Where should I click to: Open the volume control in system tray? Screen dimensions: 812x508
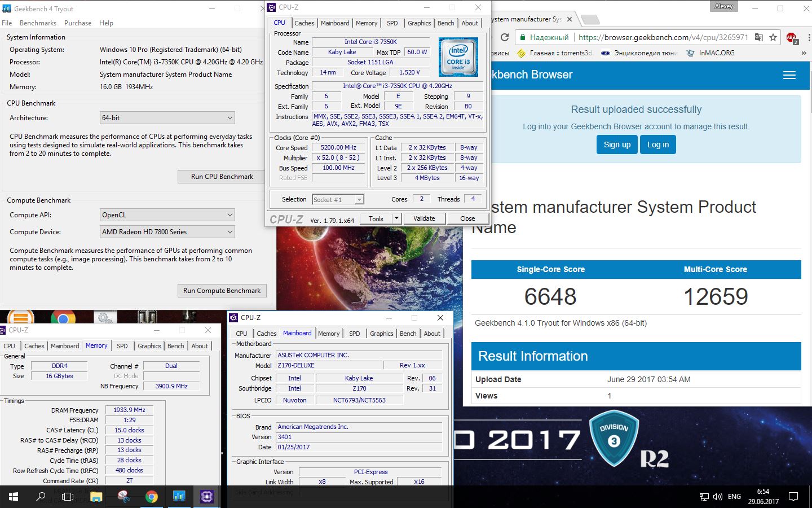[718, 497]
